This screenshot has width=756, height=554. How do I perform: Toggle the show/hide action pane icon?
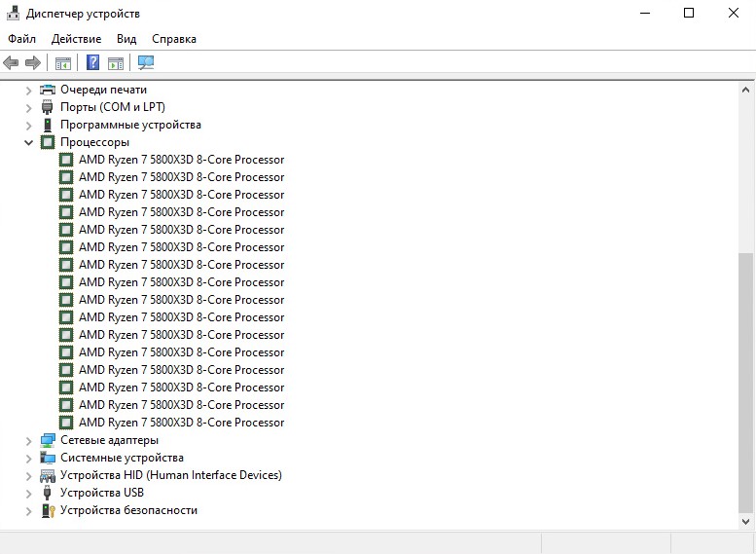click(x=115, y=62)
